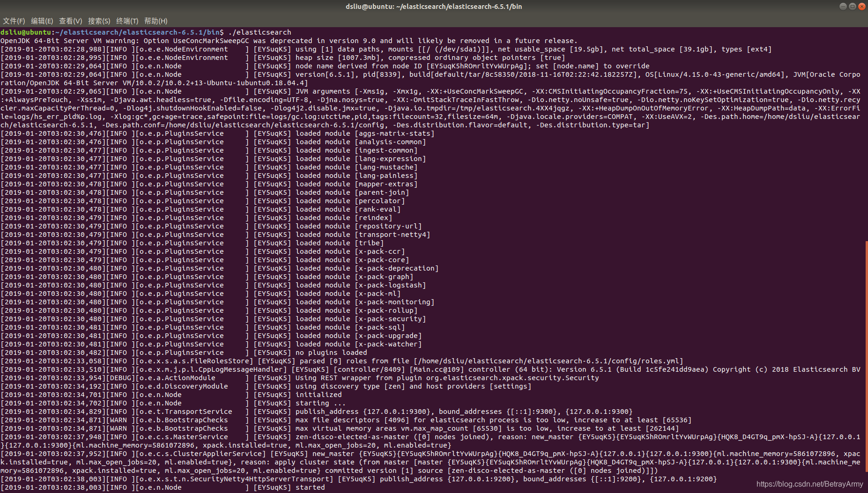Click the MasterService zen-disco-elected-as-master line
The image size is (868, 493).
(430, 441)
